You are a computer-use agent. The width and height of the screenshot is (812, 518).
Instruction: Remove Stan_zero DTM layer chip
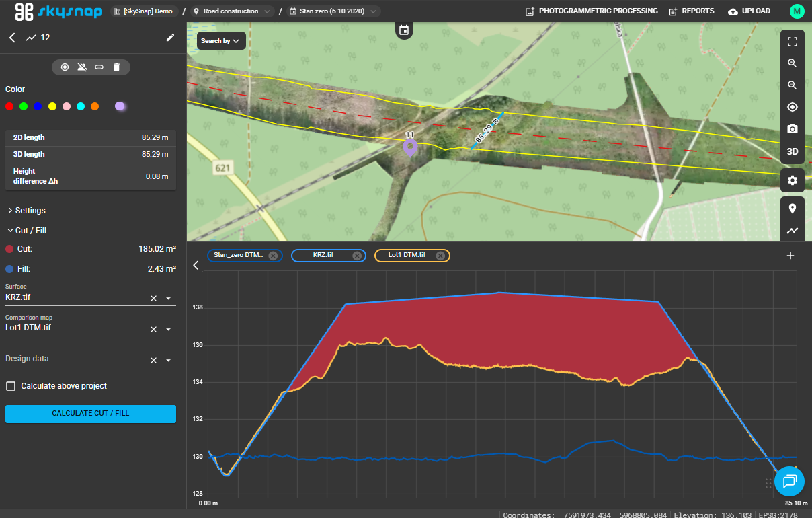[272, 256]
